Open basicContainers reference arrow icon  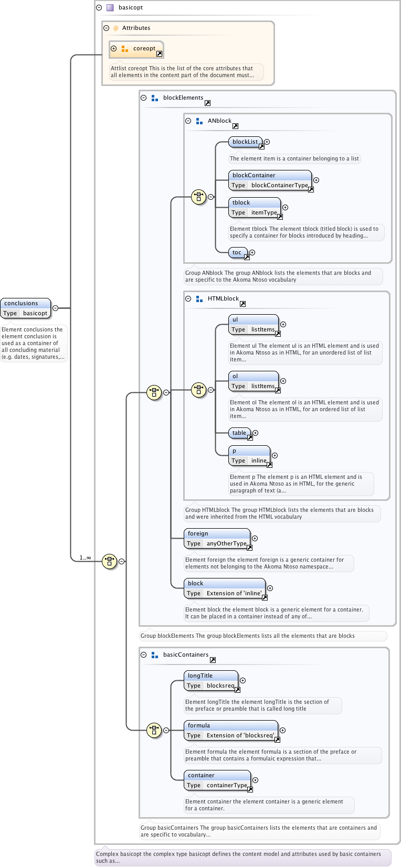(x=213, y=660)
